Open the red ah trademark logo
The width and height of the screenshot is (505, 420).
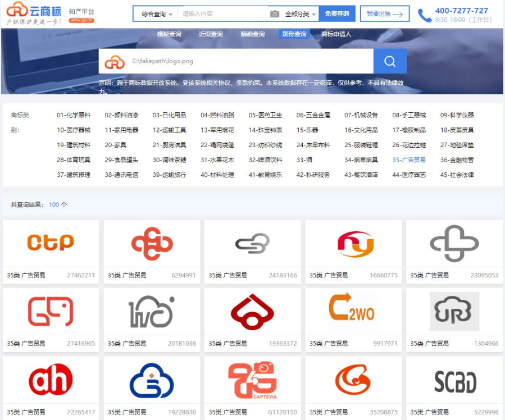point(51,379)
